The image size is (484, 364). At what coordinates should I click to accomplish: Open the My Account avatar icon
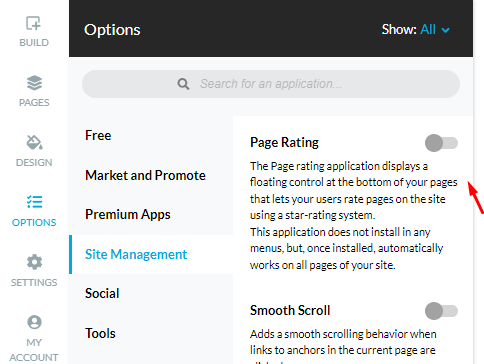point(34,322)
